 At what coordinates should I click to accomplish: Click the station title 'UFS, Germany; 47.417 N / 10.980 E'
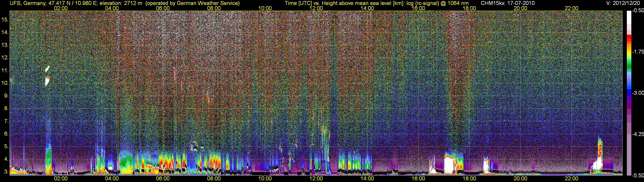(x=54, y=3)
